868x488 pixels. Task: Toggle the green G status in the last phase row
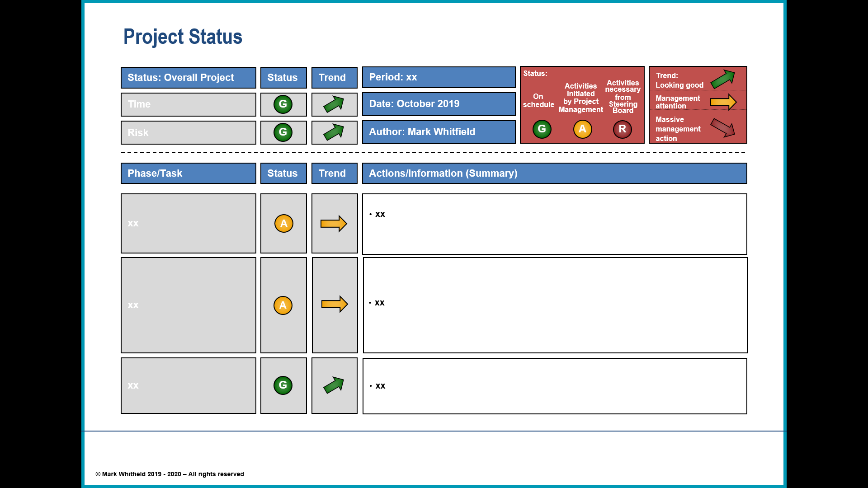(283, 385)
